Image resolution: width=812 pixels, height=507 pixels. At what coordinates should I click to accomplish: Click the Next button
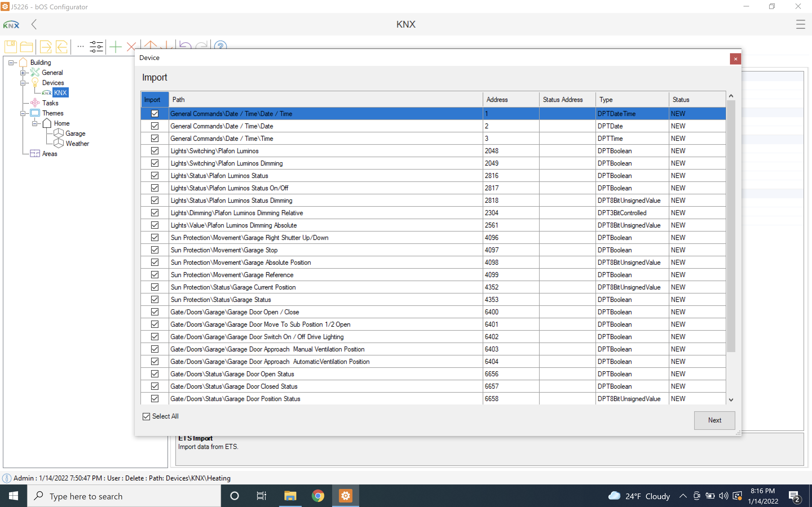tap(714, 420)
